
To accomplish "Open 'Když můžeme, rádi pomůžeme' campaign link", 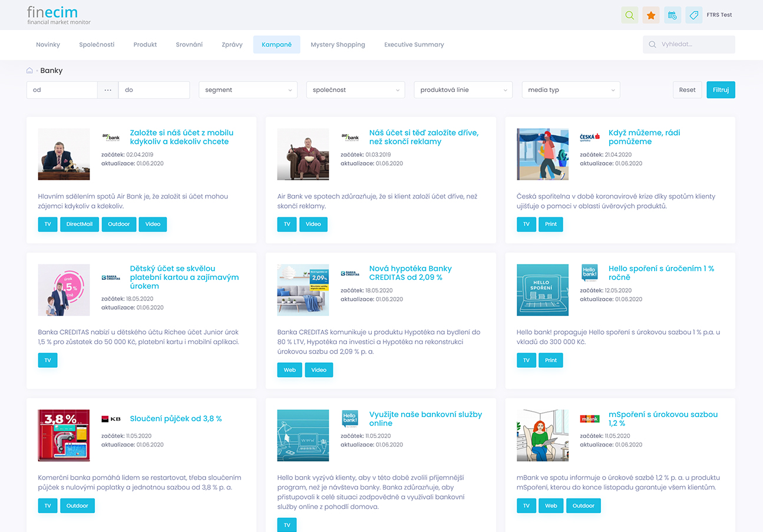I will 645,137.
